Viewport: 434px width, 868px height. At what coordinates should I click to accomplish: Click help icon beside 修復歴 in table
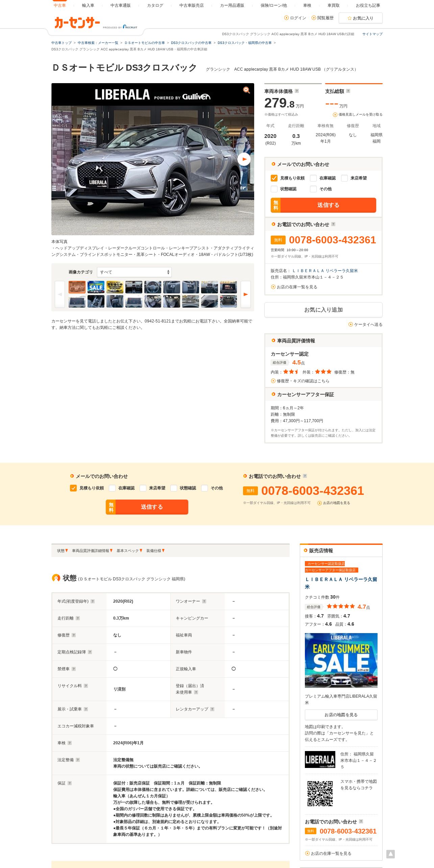74,635
